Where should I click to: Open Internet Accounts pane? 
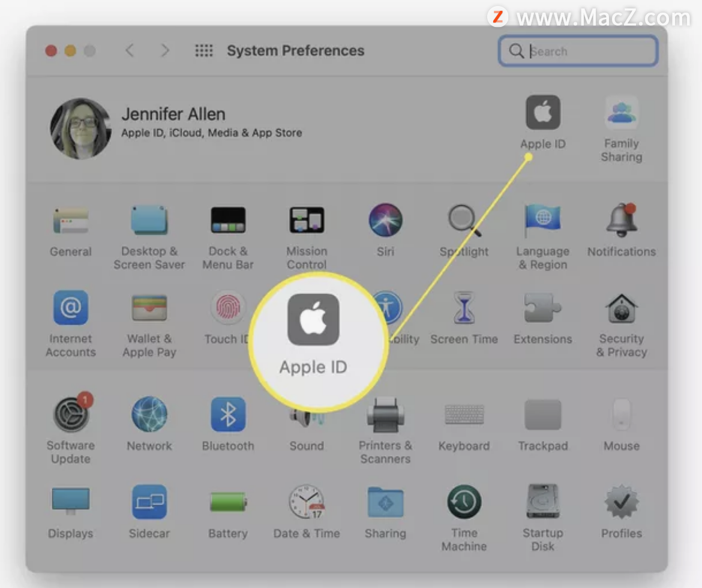pyautogui.click(x=71, y=307)
